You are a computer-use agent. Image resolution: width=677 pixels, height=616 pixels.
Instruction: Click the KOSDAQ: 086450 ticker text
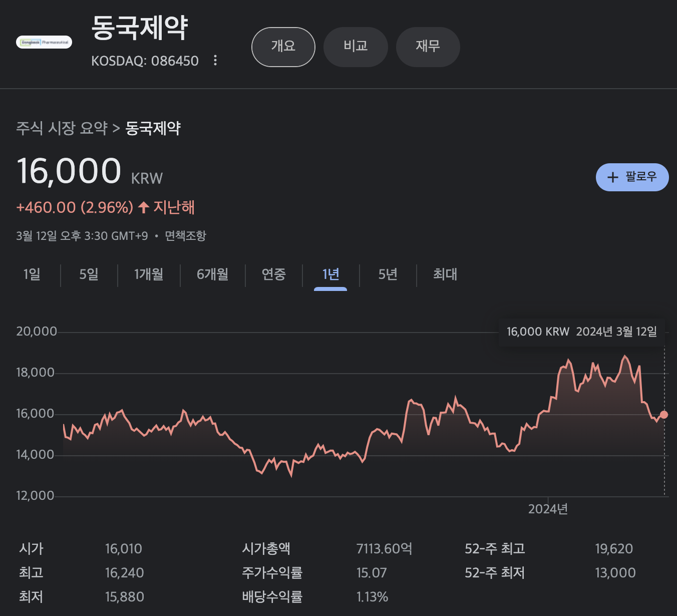click(145, 61)
